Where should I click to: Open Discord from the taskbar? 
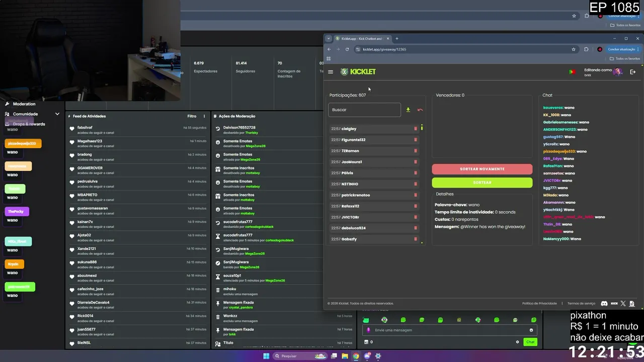[x=367, y=356]
